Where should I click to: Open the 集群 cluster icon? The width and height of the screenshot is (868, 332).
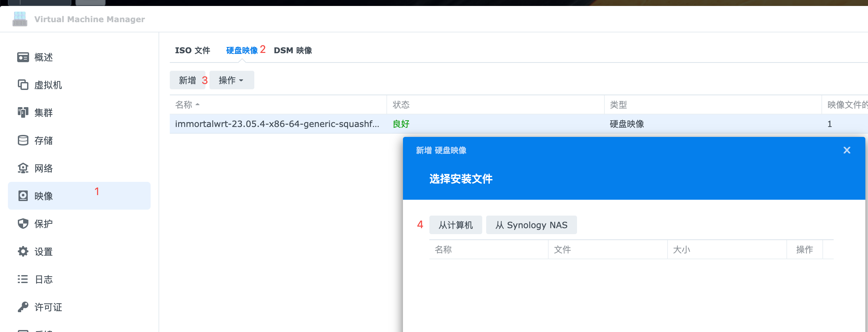tap(23, 112)
